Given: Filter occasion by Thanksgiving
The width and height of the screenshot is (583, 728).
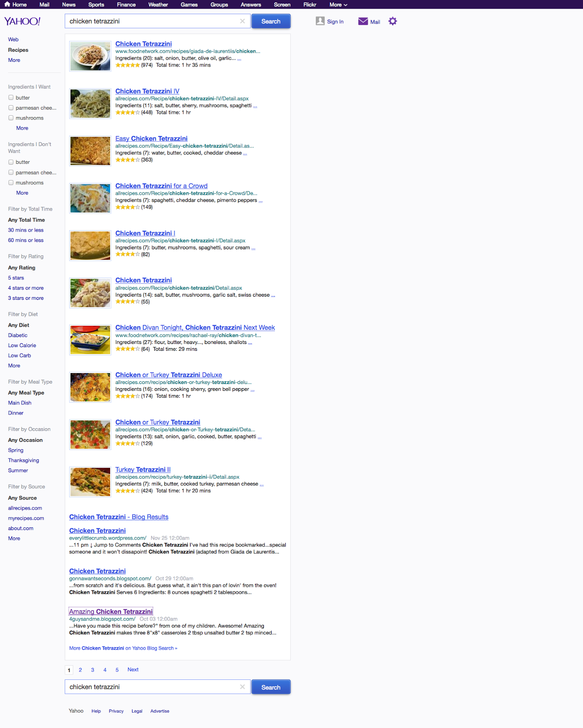Looking at the screenshot, I should [x=24, y=460].
